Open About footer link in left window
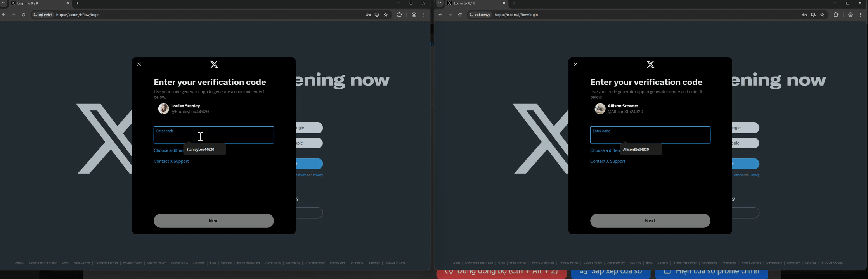Viewport: 868px width, 279px height. coord(19,263)
